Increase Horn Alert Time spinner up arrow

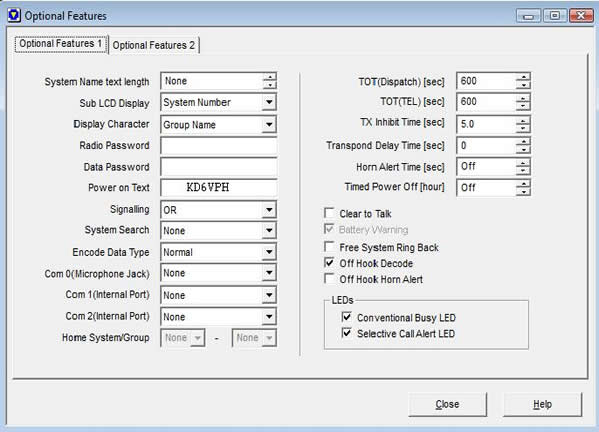coord(523,163)
